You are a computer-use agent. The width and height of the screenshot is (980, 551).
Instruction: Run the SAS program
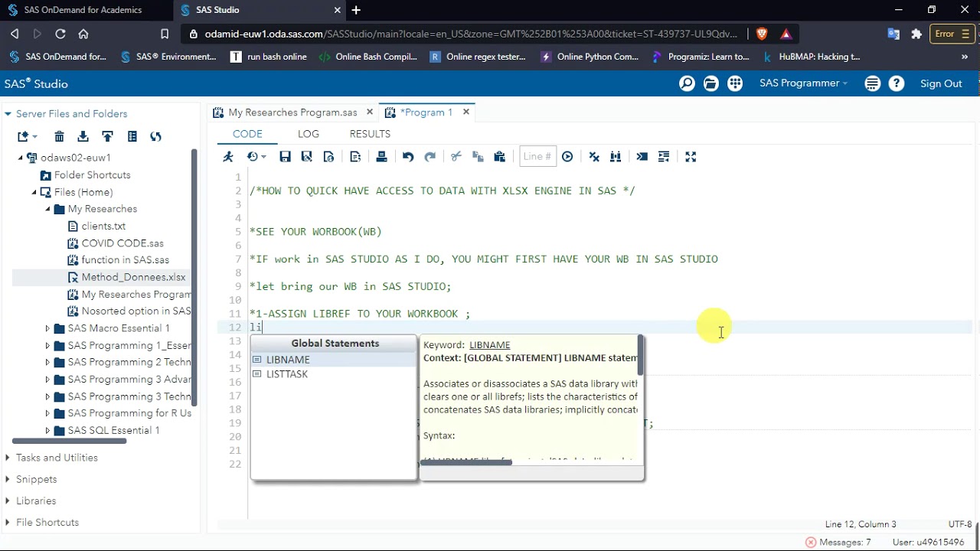coord(228,157)
